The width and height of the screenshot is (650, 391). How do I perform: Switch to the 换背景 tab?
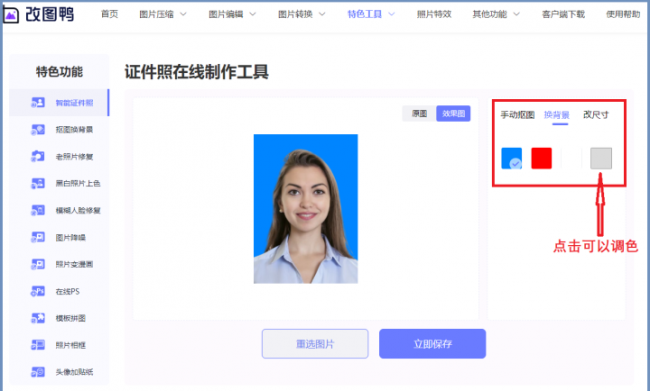pos(556,115)
